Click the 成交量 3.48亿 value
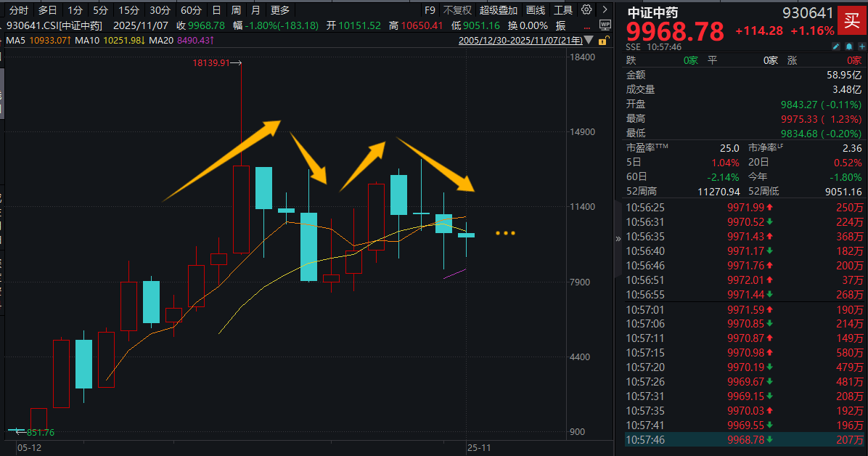Image resolution: width=868 pixels, height=456 pixels. (847, 89)
